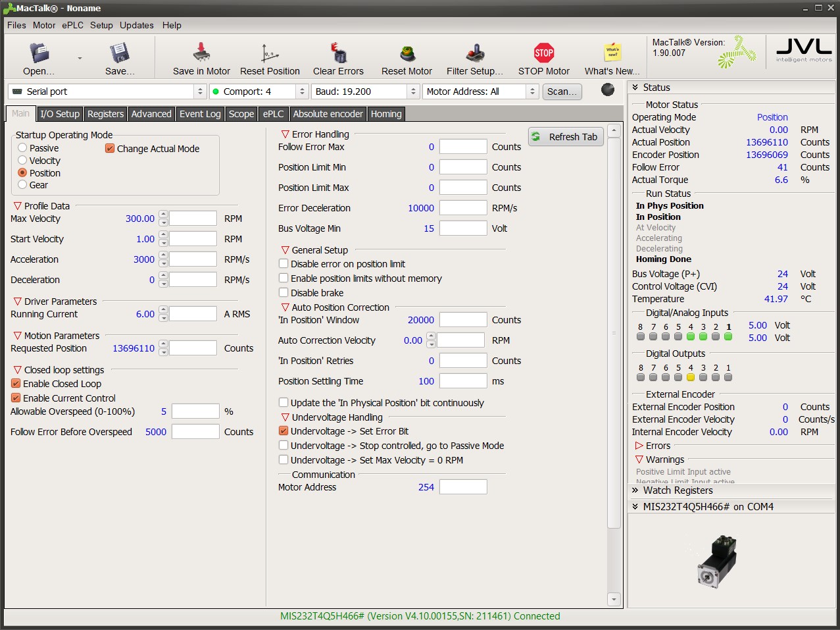Collapse the Error Handling section
Screen dimensions: 840x630
pos(285,134)
